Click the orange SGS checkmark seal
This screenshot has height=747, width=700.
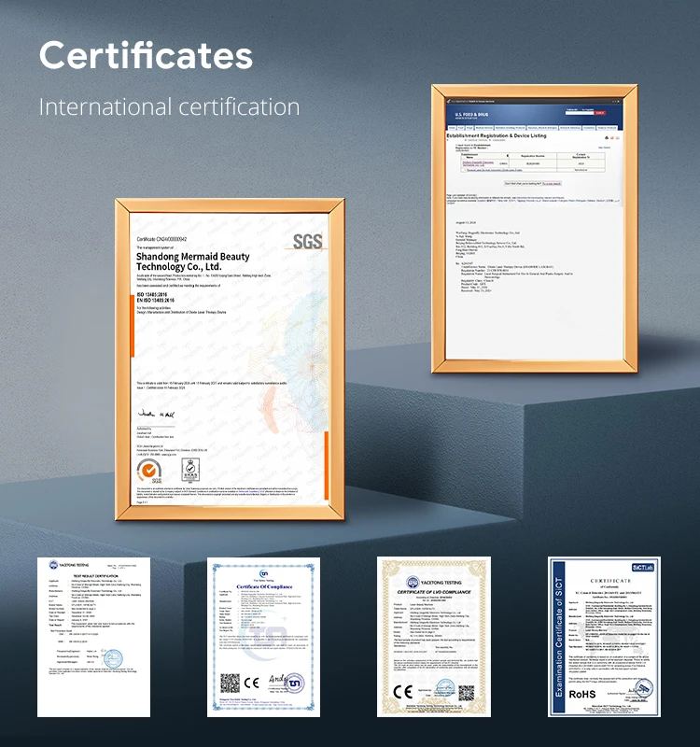(x=149, y=471)
